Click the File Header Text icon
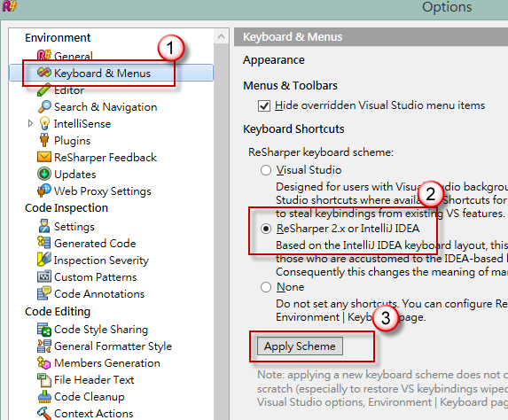Viewport: 508px width, 420px height. pyautogui.click(x=44, y=380)
